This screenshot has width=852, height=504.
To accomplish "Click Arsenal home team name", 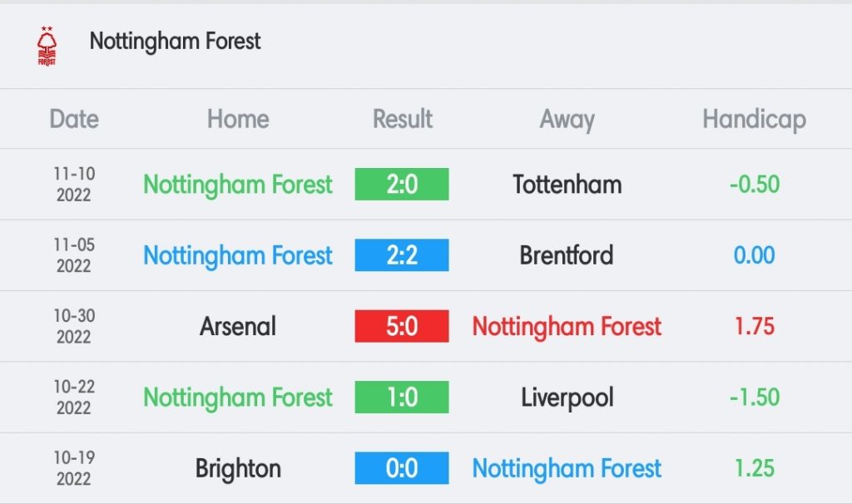I will pyautogui.click(x=238, y=326).
